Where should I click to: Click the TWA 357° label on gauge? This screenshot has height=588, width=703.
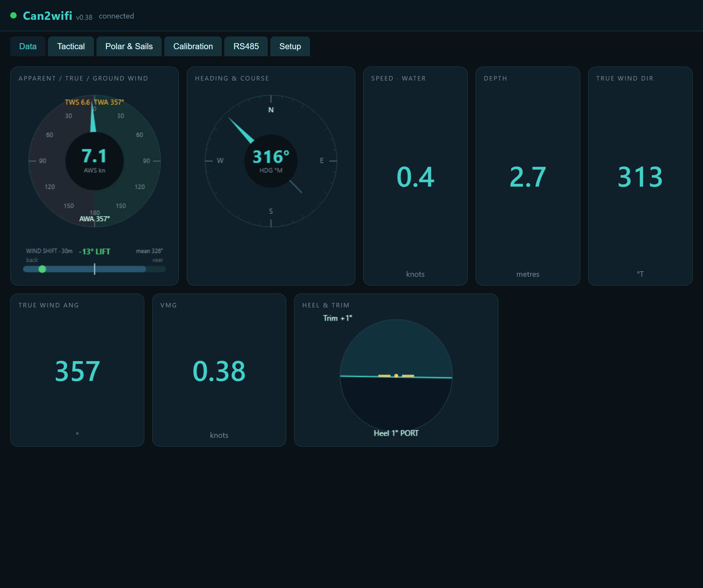109,102
